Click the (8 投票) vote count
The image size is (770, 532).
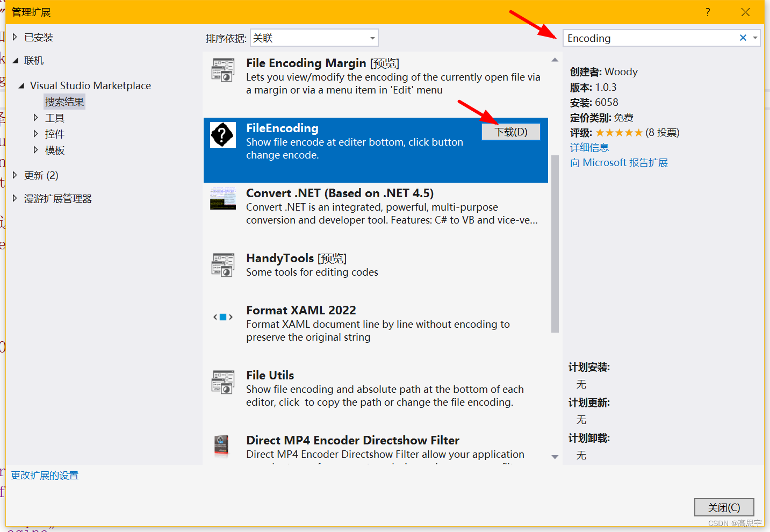662,132
